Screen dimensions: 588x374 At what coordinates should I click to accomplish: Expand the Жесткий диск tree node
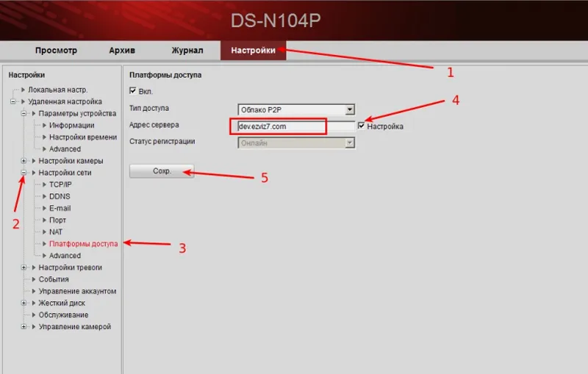(x=24, y=303)
